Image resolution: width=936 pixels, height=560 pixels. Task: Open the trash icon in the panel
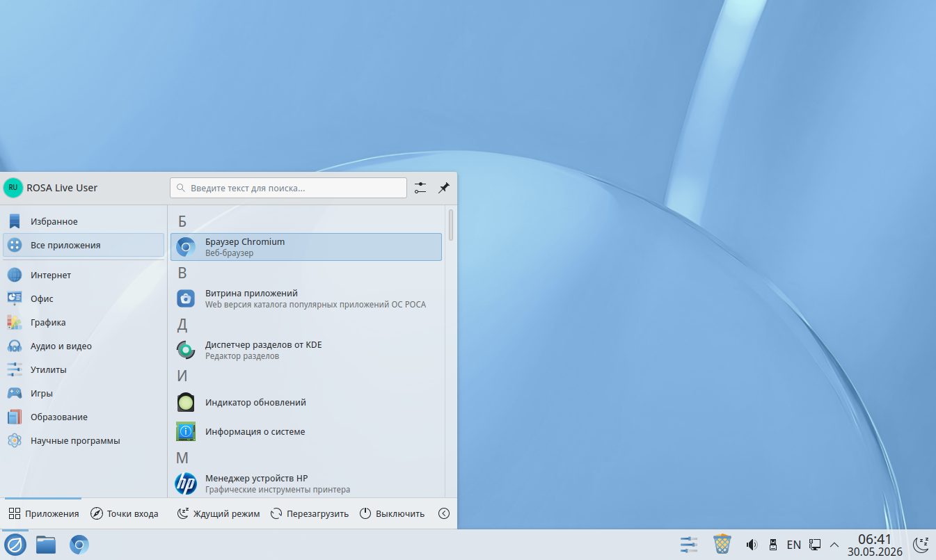(722, 544)
